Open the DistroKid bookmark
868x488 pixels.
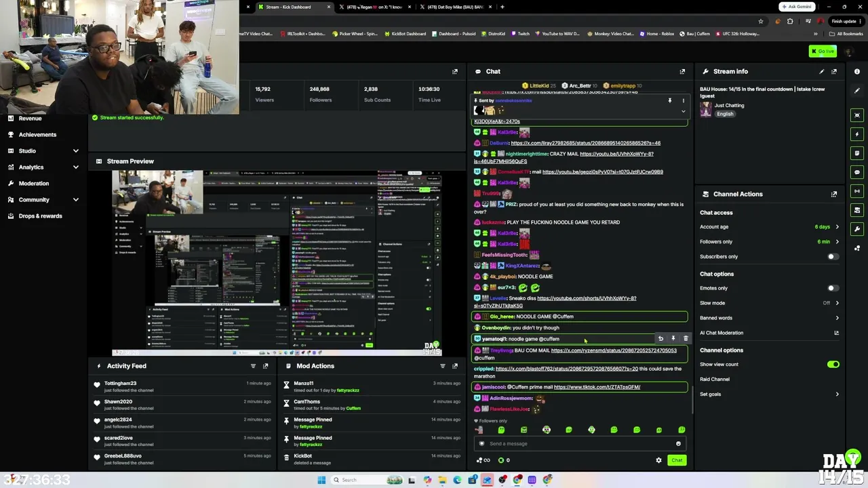click(x=494, y=34)
